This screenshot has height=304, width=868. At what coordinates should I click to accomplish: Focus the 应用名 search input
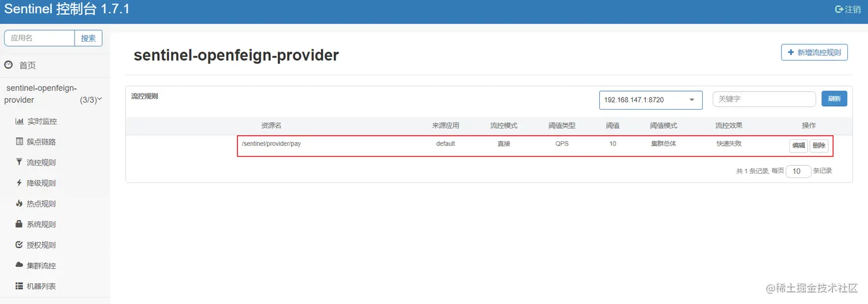point(40,38)
